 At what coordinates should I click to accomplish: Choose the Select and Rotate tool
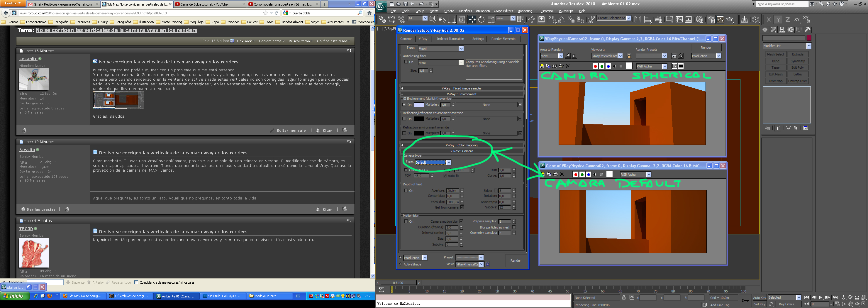pyautogui.click(x=481, y=20)
